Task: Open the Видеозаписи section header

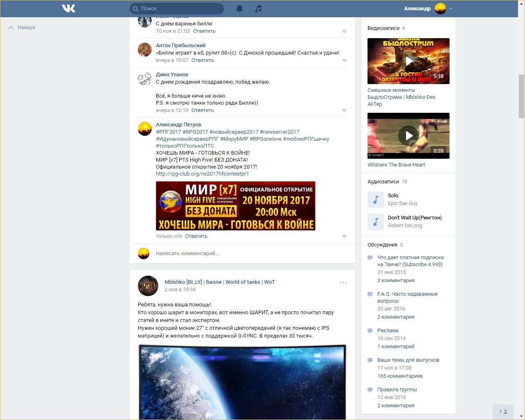Action: pyautogui.click(x=383, y=28)
